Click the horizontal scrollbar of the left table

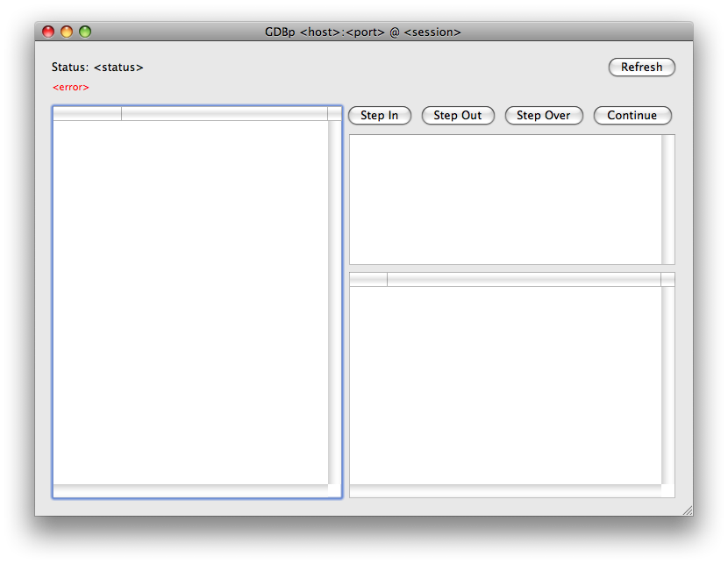[190, 490]
